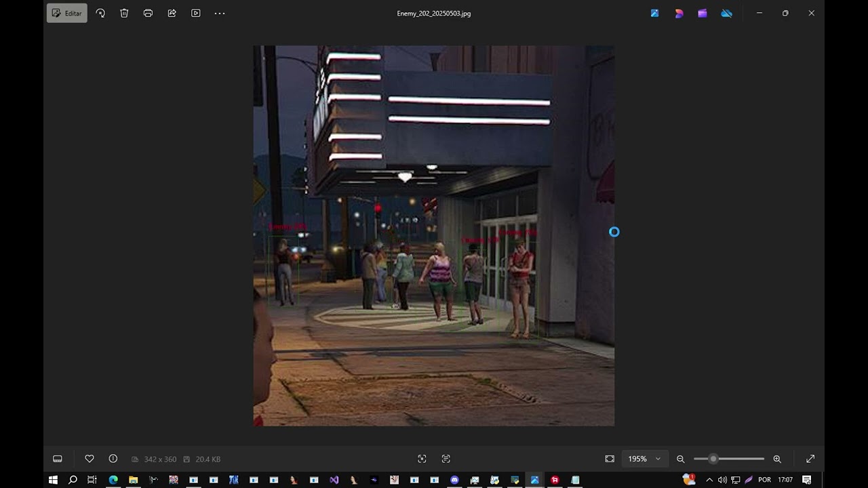Screen dimensions: 868x488
Task: Open the share icon in the toolbar
Action: [172, 13]
